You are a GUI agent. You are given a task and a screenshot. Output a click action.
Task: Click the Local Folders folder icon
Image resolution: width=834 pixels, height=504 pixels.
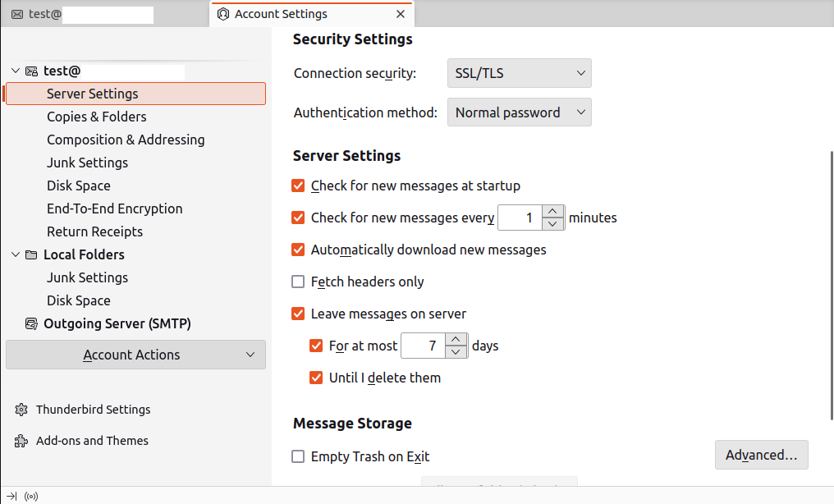(31, 254)
